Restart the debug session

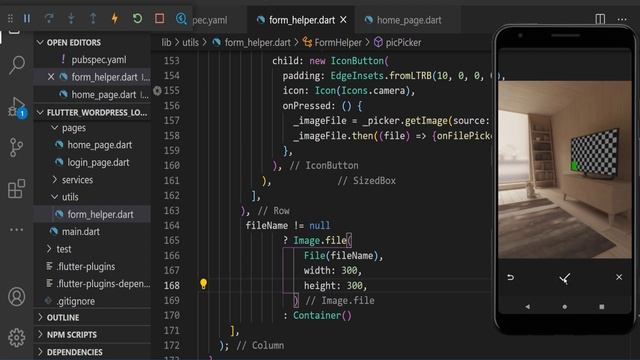click(x=137, y=18)
